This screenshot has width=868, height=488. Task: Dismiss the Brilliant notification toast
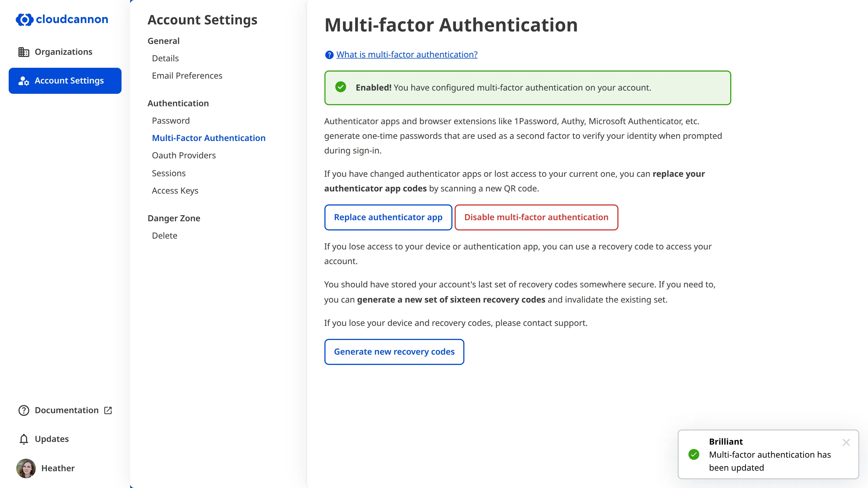[846, 442]
